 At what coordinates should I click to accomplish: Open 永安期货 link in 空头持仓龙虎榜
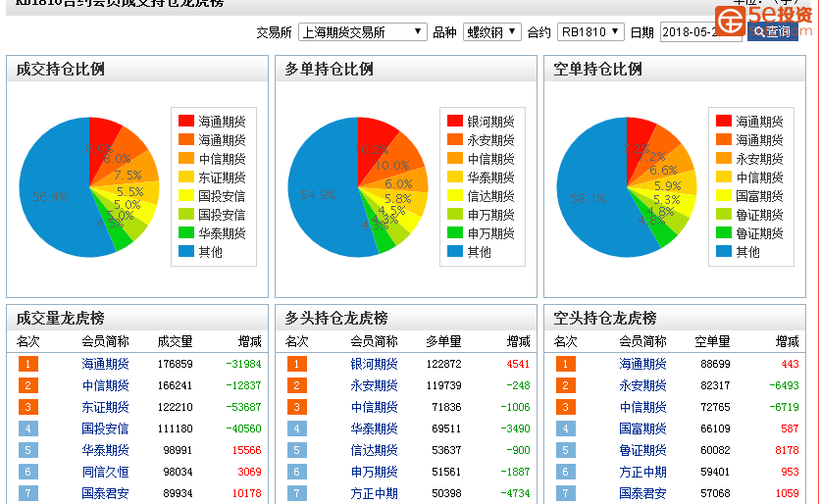tap(642, 385)
